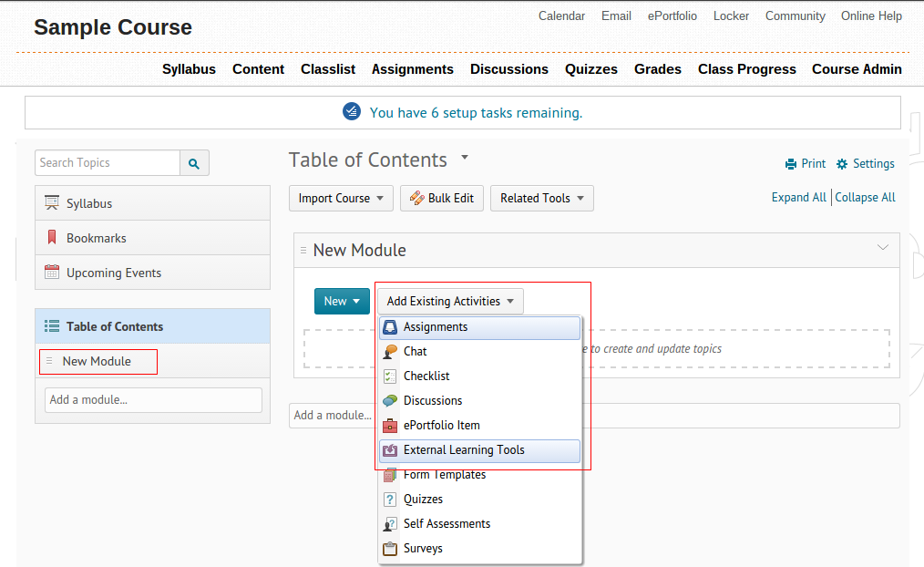Choose Checklist in the activities menu

(479, 376)
